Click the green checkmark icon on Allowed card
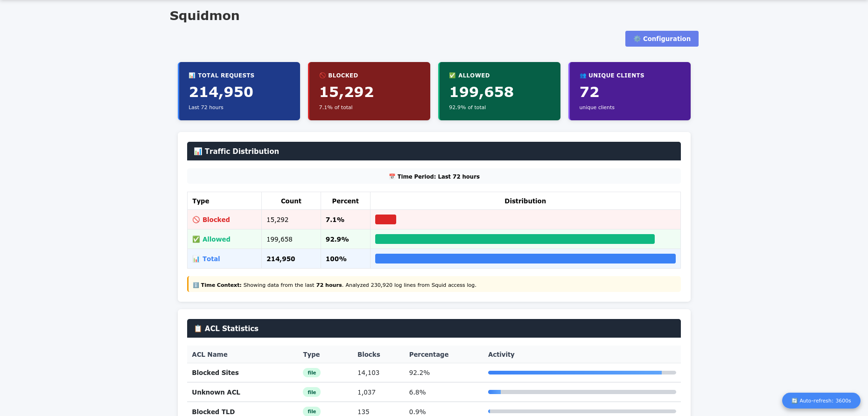 coord(452,75)
